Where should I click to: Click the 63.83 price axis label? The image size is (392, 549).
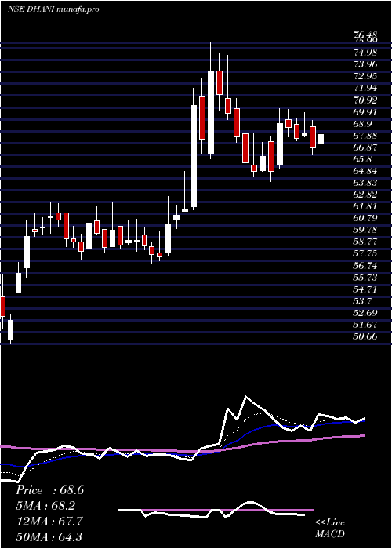coord(365,183)
